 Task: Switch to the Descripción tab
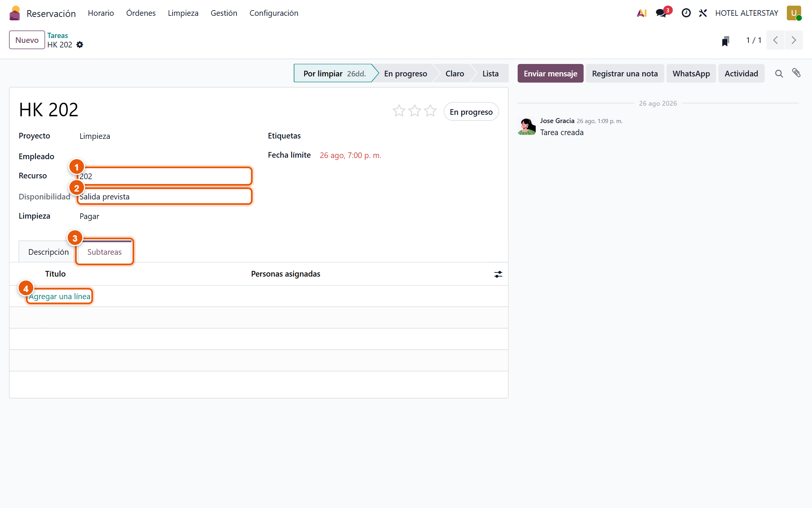[x=48, y=252]
